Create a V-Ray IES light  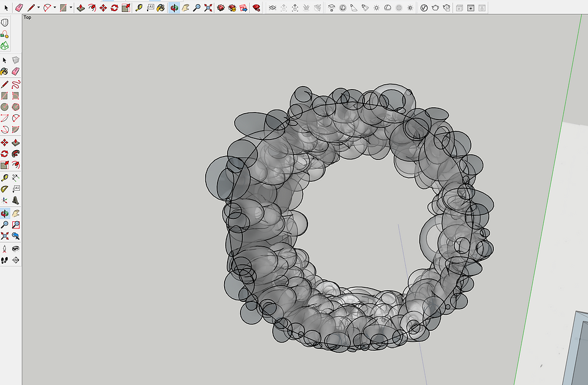[365, 8]
